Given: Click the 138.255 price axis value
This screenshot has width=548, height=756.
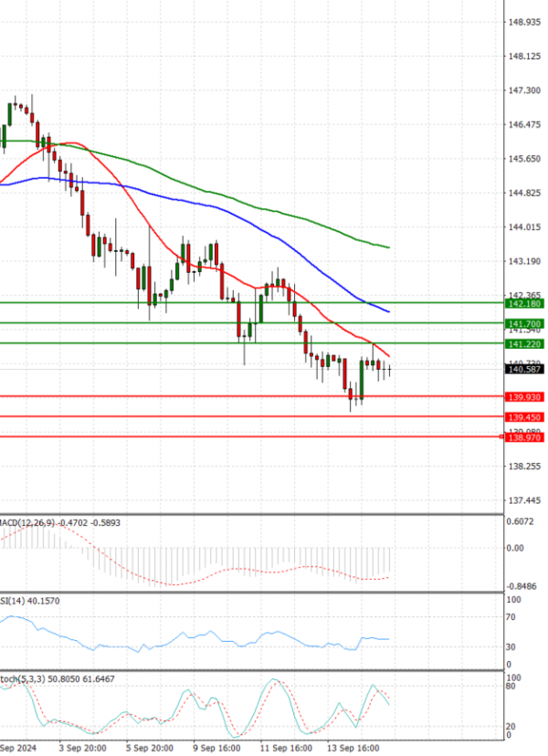Looking at the screenshot, I should 524,467.
